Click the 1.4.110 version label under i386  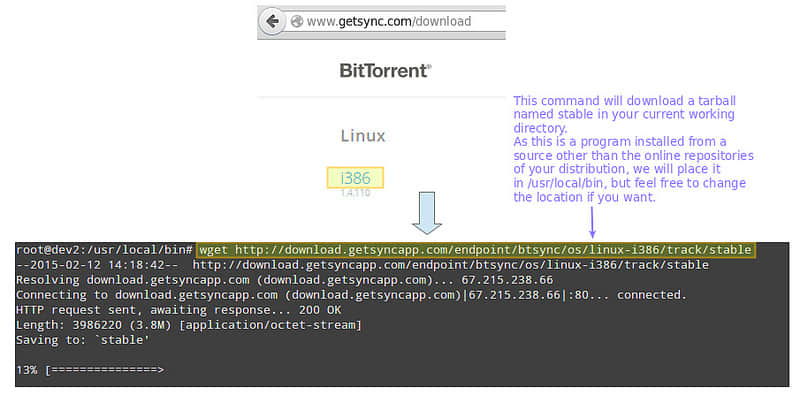click(x=355, y=193)
